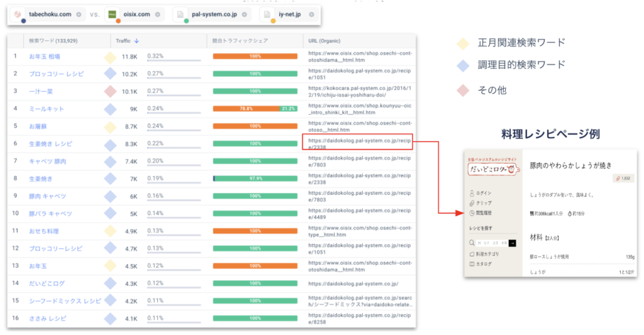This screenshot has width=644, height=335.
Task: Click the recipe search magnifier icon
Action: coord(472,243)
